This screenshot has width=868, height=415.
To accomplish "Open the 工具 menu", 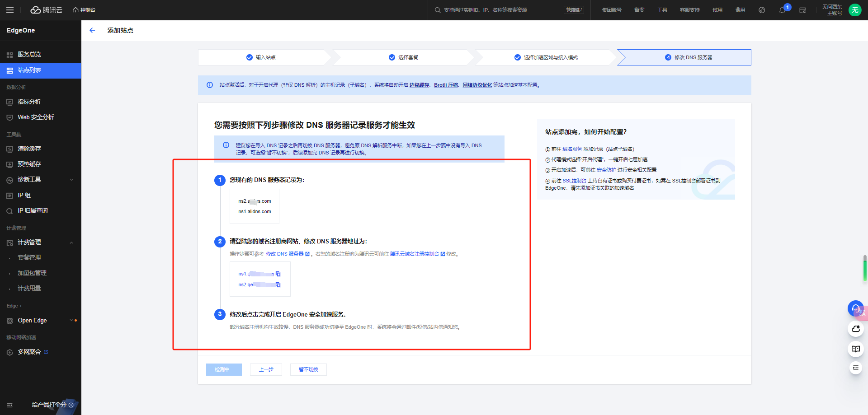I will click(x=662, y=10).
